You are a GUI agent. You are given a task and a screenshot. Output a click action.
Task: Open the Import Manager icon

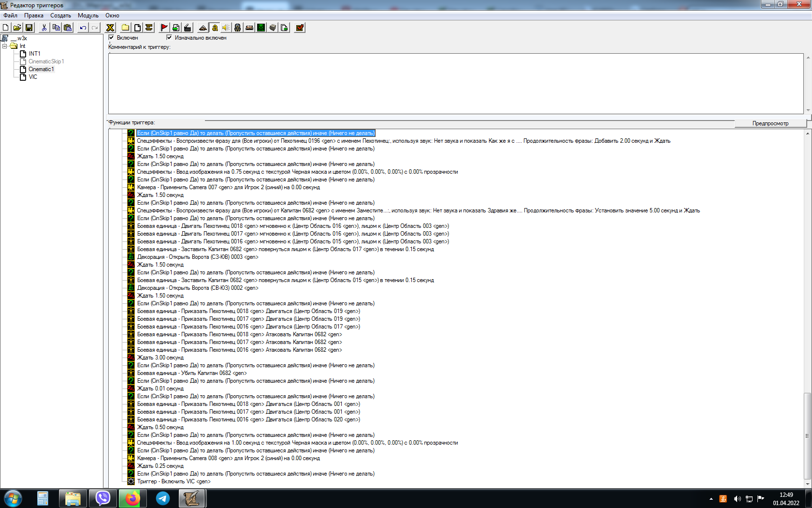(284, 28)
